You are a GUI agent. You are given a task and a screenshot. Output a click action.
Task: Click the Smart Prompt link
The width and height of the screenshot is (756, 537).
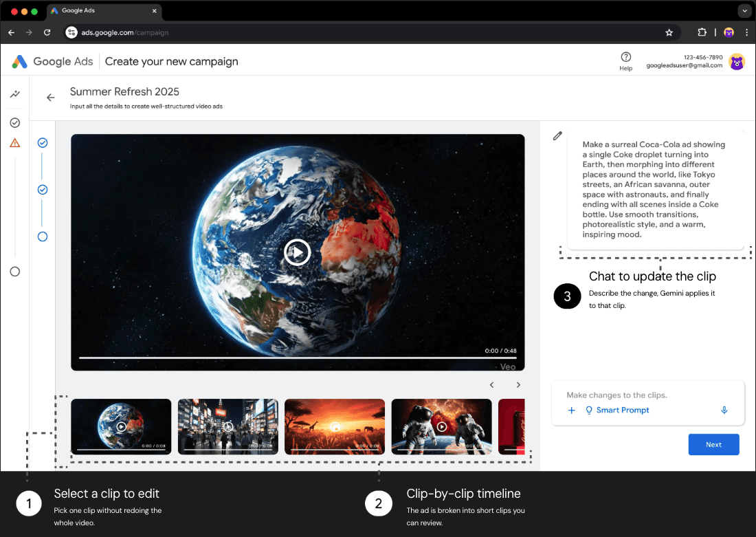(623, 410)
